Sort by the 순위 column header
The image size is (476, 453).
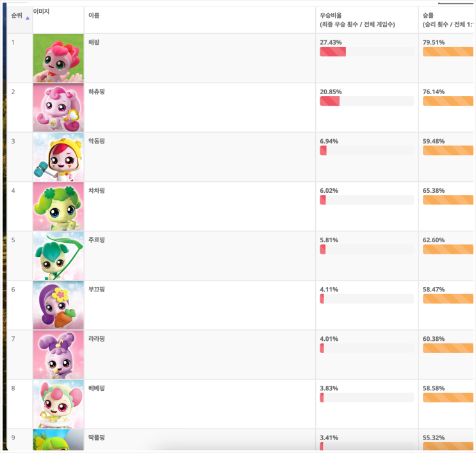pyautogui.click(x=17, y=15)
